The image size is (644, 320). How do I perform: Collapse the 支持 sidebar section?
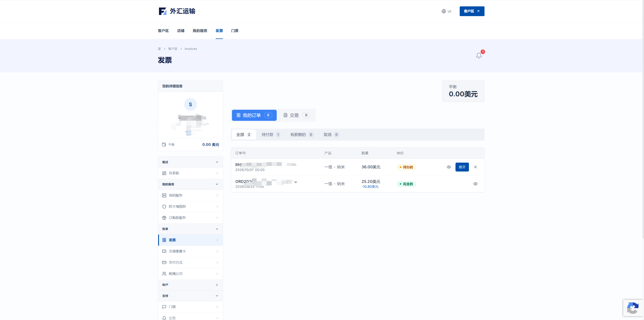(x=191, y=296)
